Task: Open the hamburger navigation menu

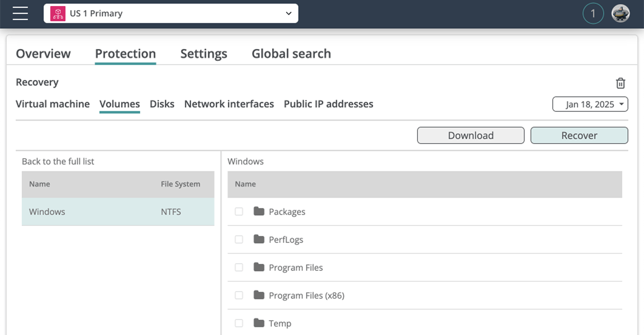Action: (20, 13)
